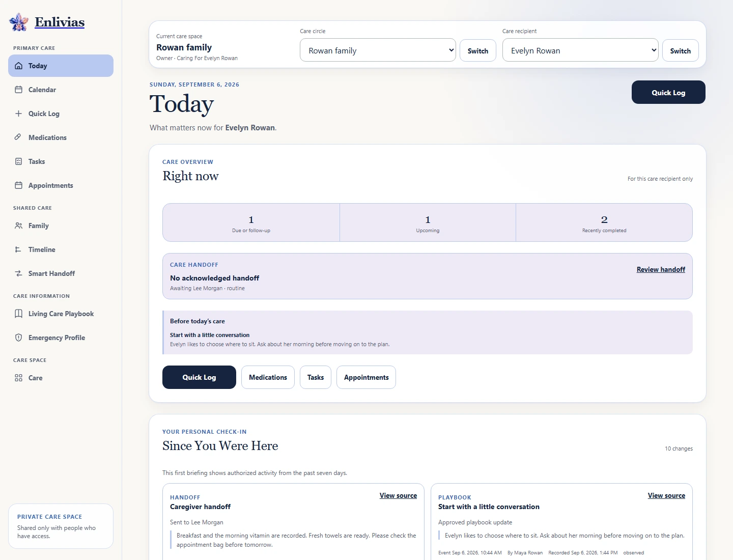Click Switch next to Care recipient
The width and height of the screenshot is (733, 560).
click(x=681, y=50)
